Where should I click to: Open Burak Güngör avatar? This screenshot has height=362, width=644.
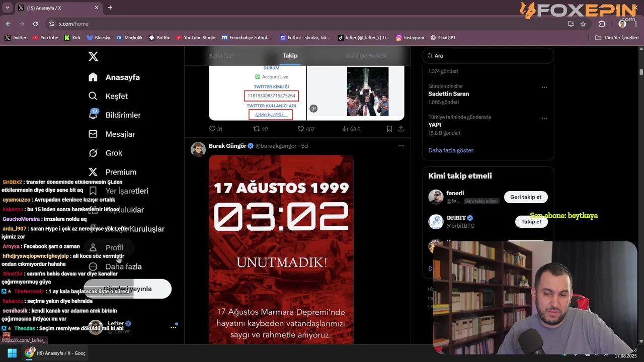point(198,149)
